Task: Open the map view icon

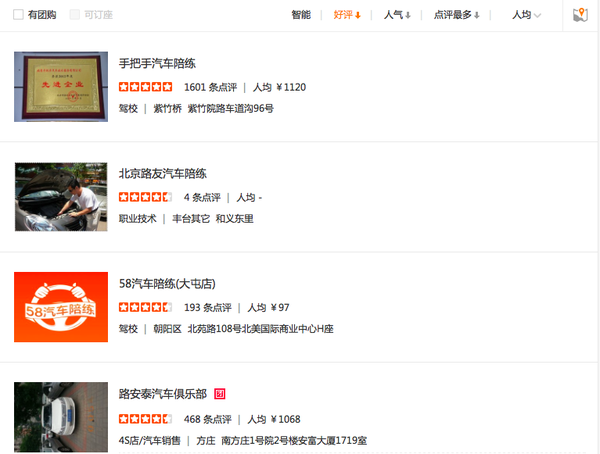Action: pyautogui.click(x=580, y=15)
